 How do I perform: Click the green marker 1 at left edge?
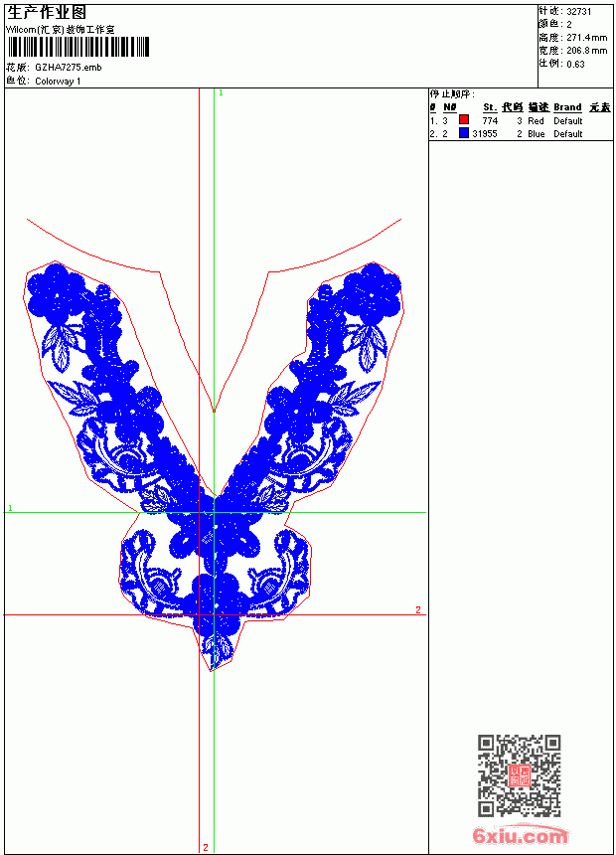[x=10, y=508]
